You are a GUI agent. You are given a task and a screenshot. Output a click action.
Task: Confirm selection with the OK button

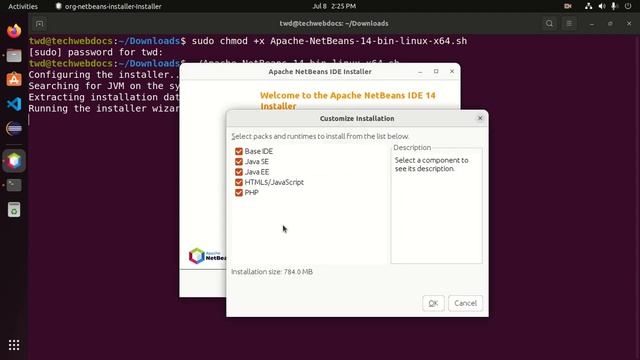(433, 303)
